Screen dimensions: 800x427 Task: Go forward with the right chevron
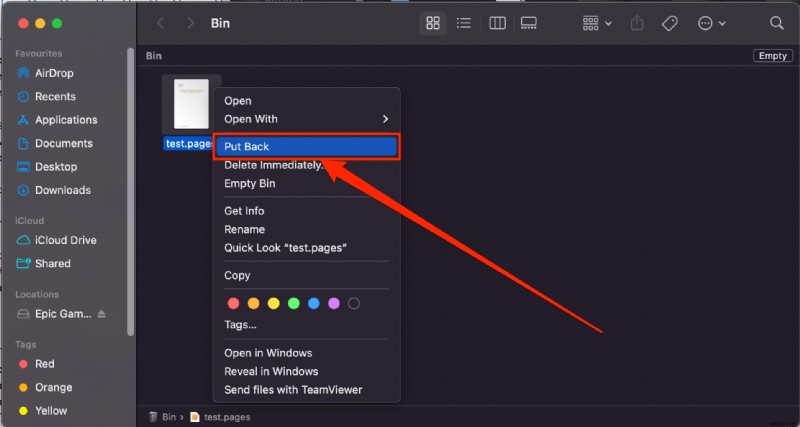coord(190,23)
